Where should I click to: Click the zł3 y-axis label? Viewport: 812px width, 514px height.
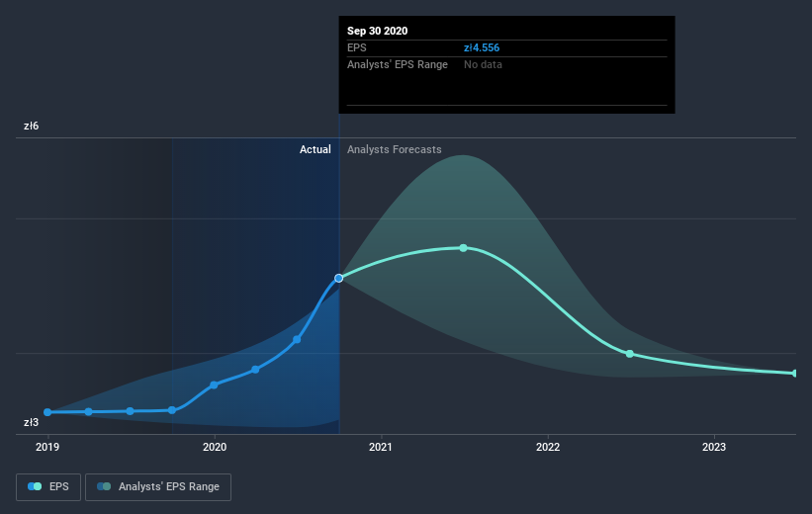point(33,422)
